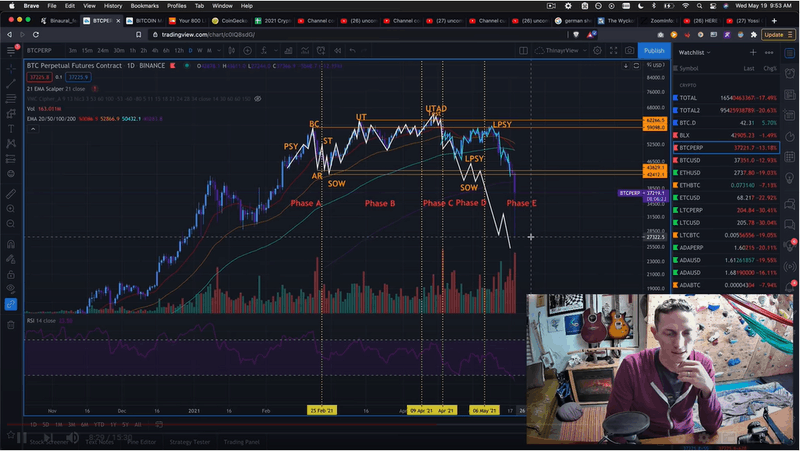Open the layout grid selector
Screen dimensions: 800x451
(x=523, y=51)
